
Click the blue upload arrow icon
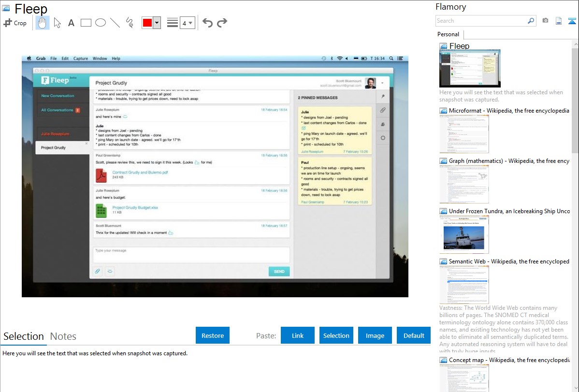pyautogui.click(x=572, y=21)
